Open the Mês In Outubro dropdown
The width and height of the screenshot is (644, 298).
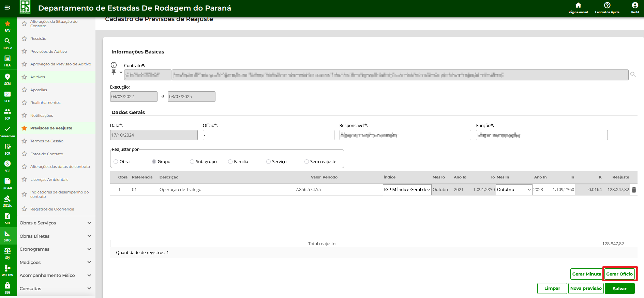tap(514, 190)
